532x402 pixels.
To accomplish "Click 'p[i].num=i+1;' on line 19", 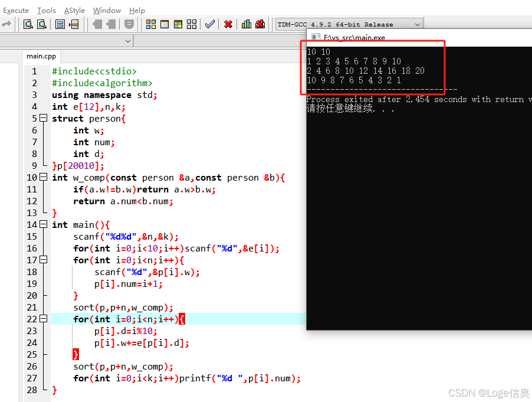I will (129, 284).
